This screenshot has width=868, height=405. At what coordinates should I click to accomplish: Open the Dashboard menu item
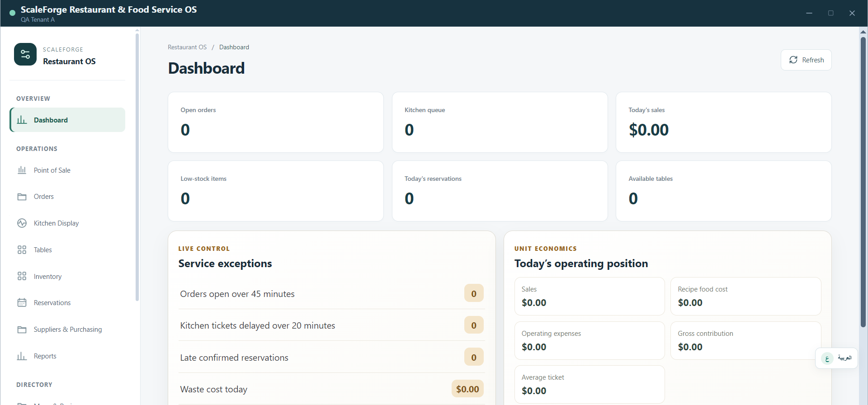click(x=67, y=120)
